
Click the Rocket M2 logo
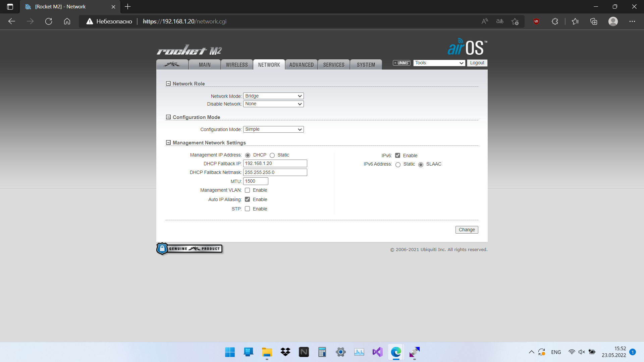coord(189,50)
